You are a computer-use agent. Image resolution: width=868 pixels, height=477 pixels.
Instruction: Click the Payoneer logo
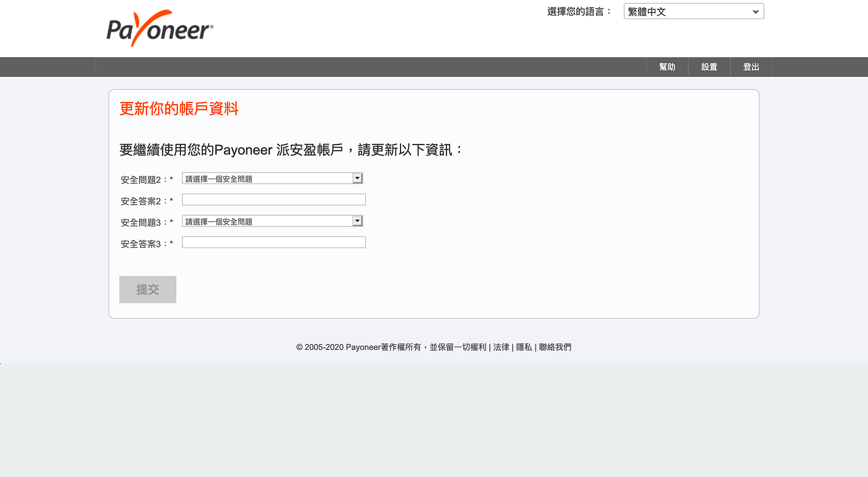point(160,29)
